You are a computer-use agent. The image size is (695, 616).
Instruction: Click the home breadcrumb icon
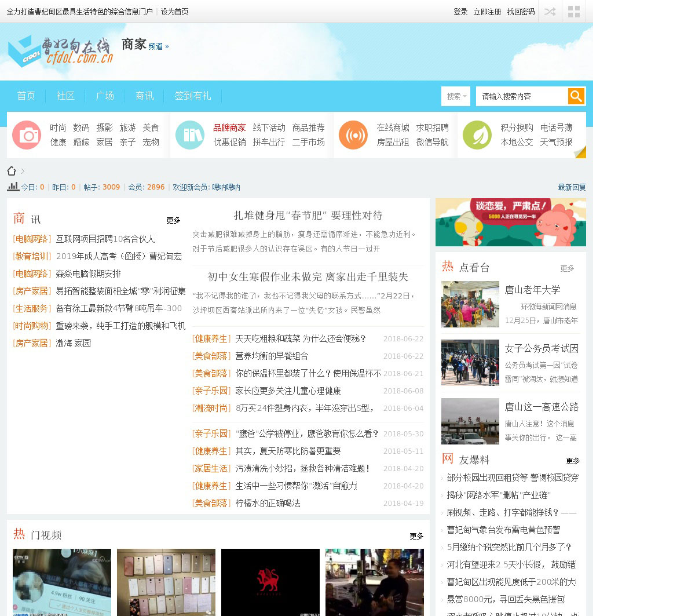coord(12,171)
